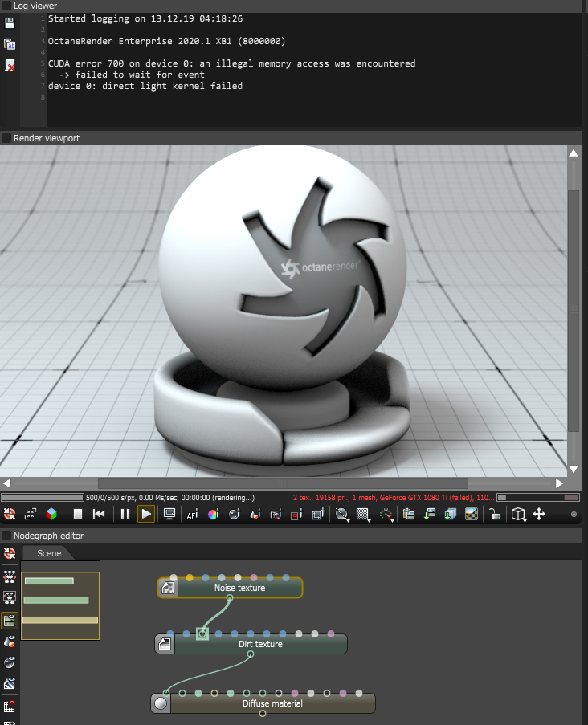The image size is (588, 725).
Task: Enable the move gizmo arrows
Action: coord(539,514)
